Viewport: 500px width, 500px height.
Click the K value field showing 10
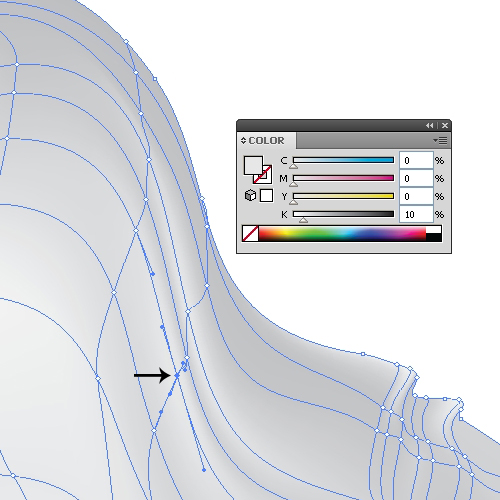click(x=416, y=214)
